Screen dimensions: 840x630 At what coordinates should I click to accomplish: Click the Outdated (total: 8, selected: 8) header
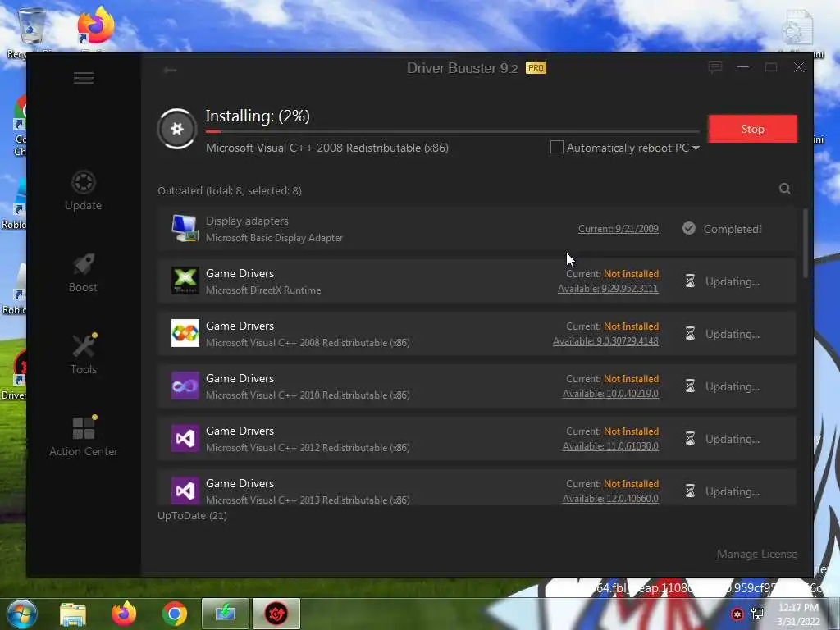230,190
